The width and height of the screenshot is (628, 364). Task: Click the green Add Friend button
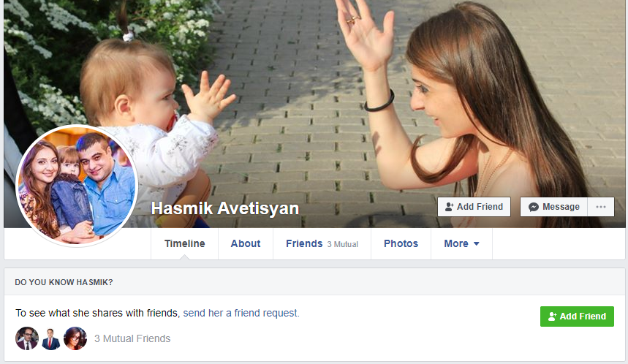click(577, 316)
